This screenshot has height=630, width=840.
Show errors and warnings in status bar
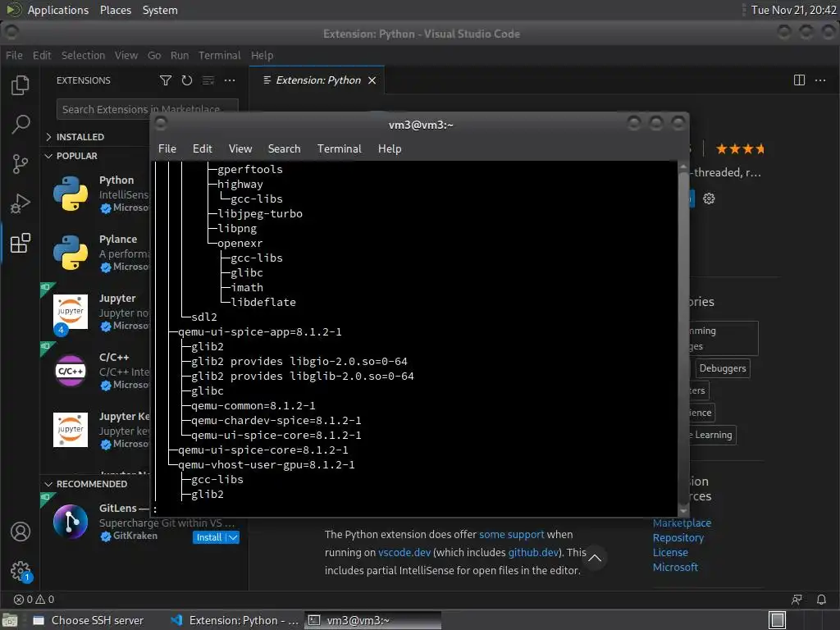pyautogui.click(x=34, y=600)
